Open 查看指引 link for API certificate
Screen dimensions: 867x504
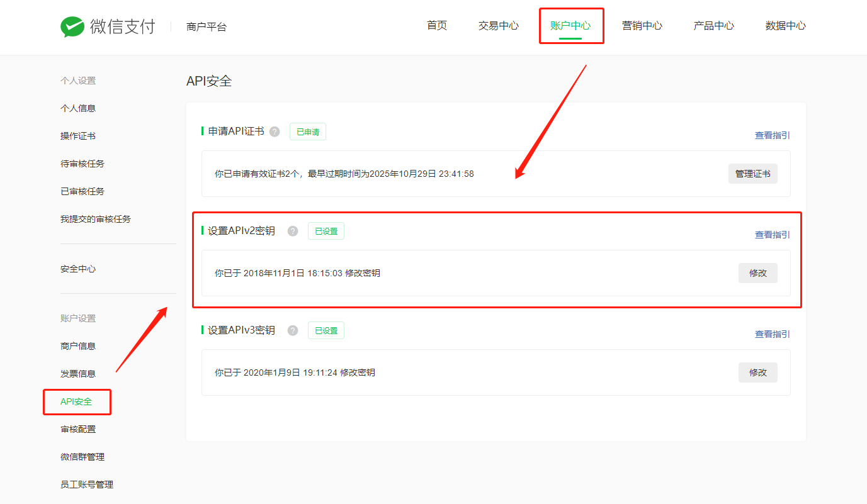tap(772, 135)
